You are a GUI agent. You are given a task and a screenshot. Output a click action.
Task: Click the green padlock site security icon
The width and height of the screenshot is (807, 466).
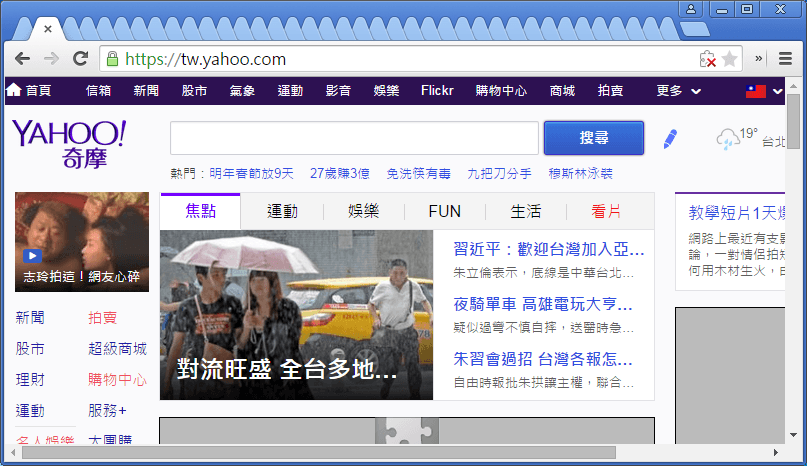112,59
